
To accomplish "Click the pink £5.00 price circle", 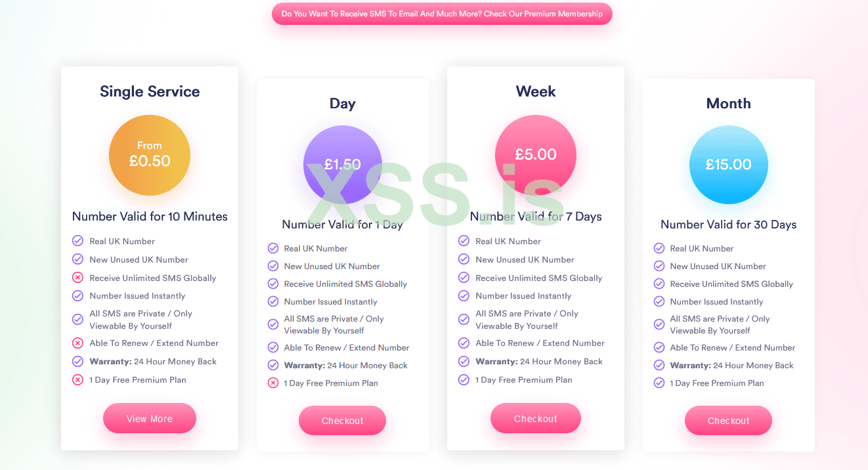I will (535, 156).
